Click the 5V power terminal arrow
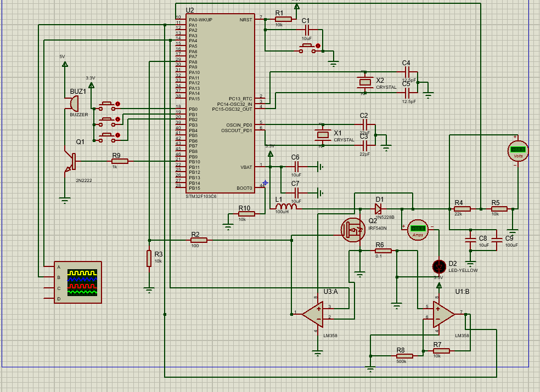The height and width of the screenshot is (392, 540). point(64,64)
